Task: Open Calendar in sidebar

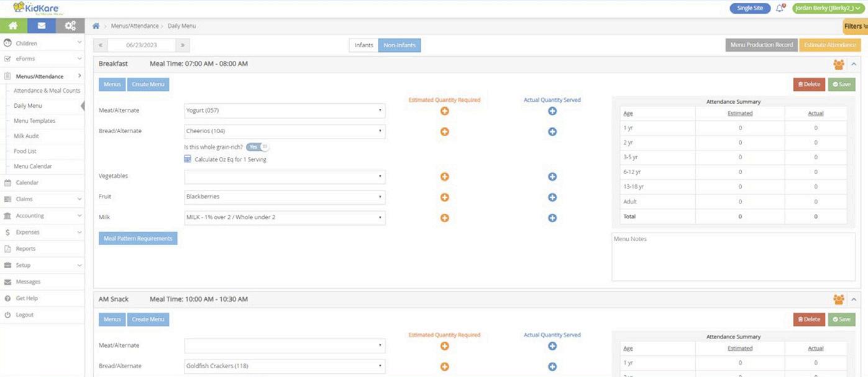Action: point(42,183)
